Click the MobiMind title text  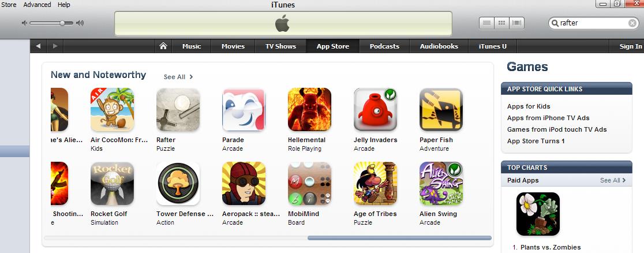click(x=303, y=214)
